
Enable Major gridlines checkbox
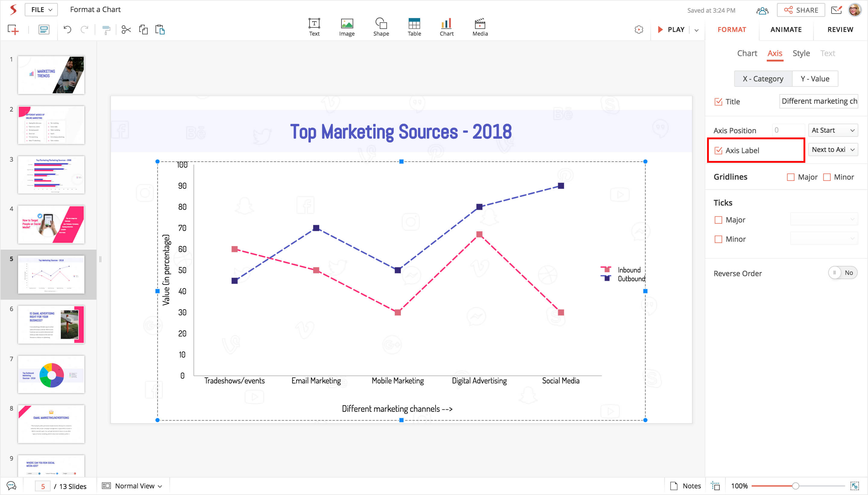[791, 177]
